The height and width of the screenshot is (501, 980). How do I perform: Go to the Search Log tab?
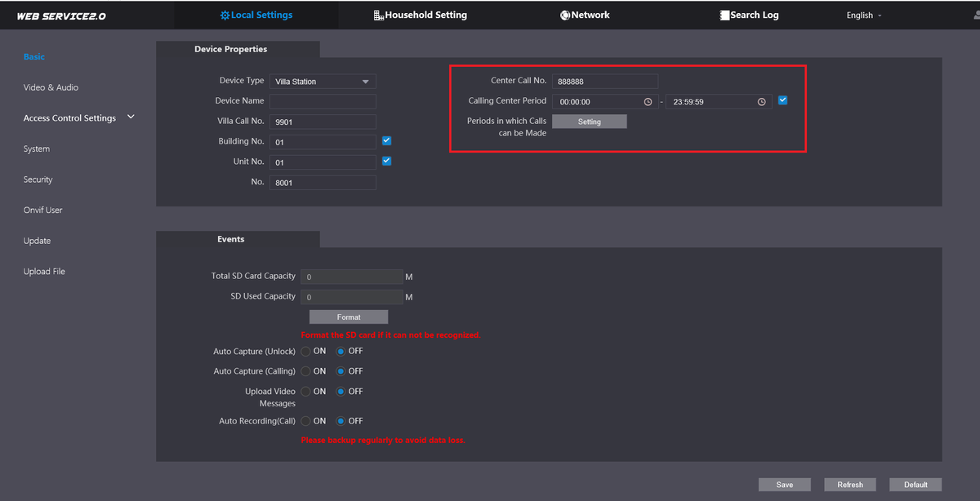(748, 15)
